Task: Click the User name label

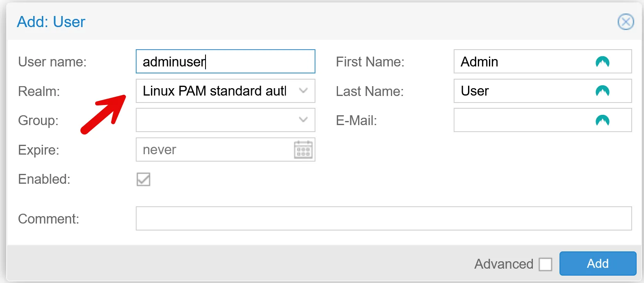Action: (52, 62)
